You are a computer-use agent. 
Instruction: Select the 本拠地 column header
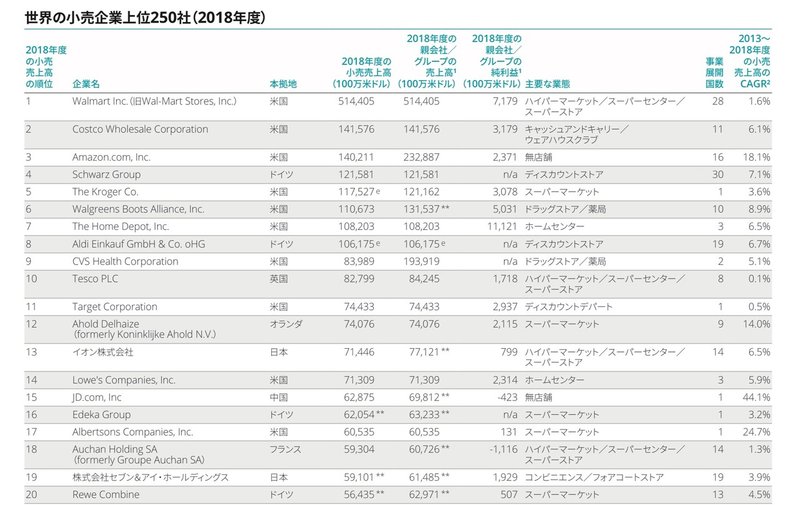(x=283, y=84)
